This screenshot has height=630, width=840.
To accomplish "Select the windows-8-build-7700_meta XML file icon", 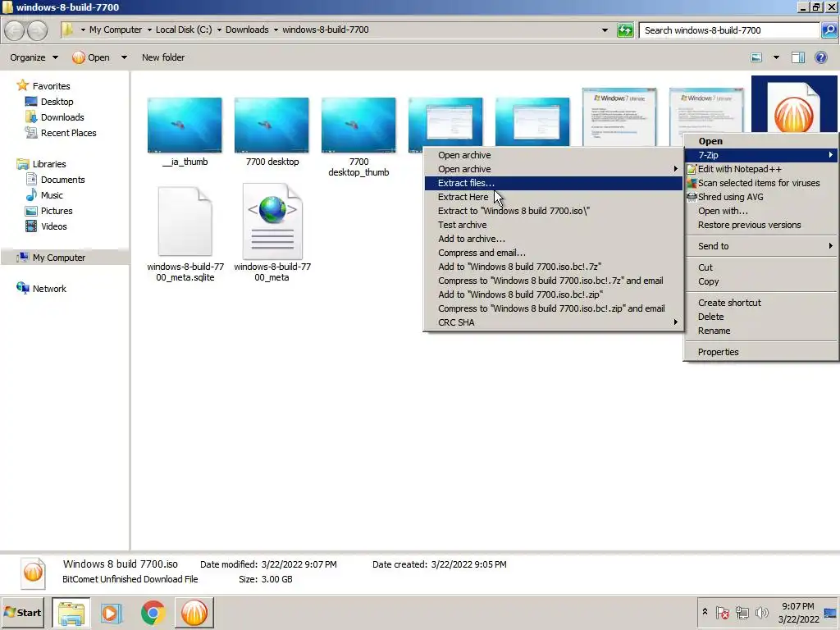I will [272, 221].
